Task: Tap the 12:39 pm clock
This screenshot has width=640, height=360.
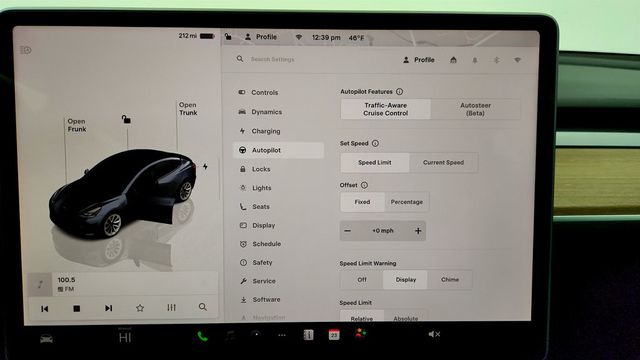Action: coord(326,38)
